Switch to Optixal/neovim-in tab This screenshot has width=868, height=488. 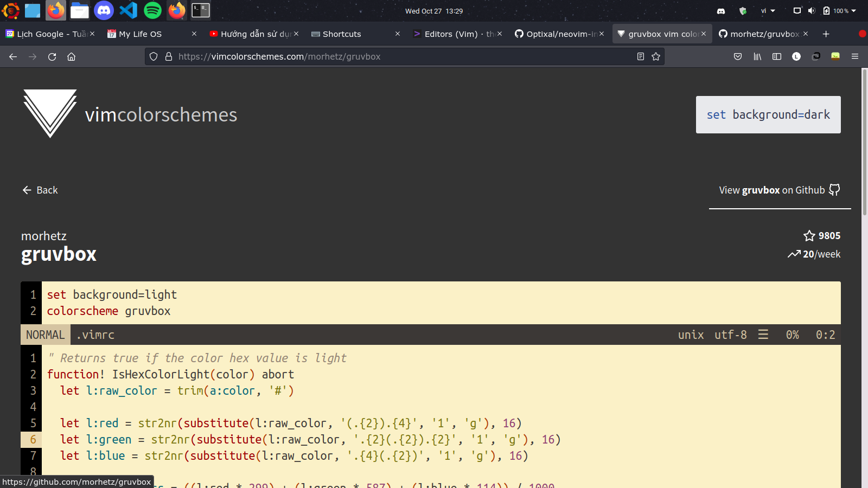tap(559, 34)
